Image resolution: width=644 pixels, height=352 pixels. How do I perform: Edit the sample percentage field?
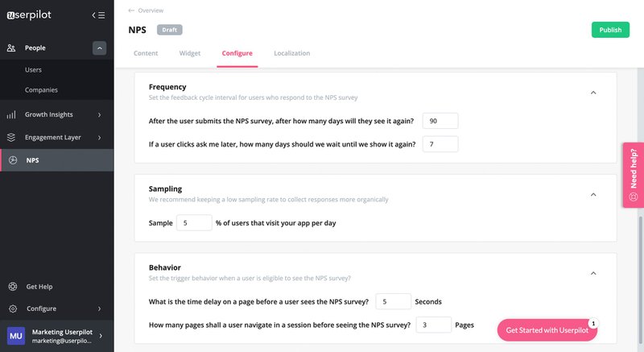coord(194,222)
